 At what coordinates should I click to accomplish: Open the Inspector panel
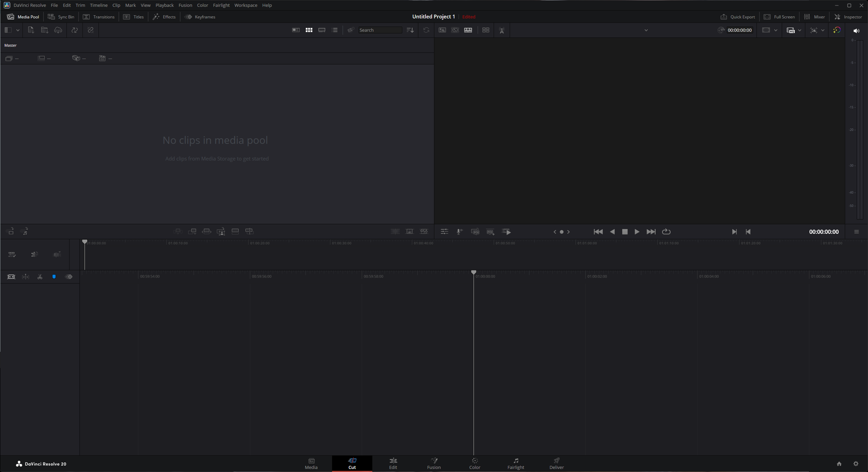[847, 17]
